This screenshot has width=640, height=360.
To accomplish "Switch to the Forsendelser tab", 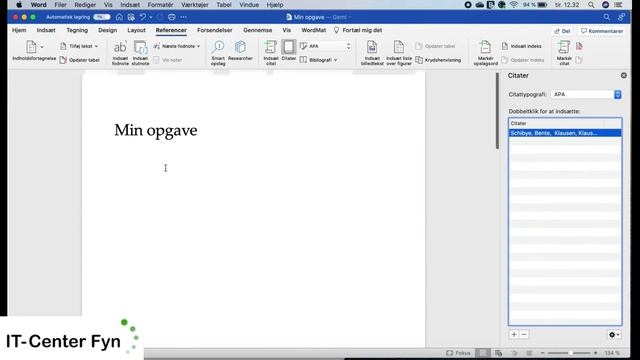I will tap(215, 30).
